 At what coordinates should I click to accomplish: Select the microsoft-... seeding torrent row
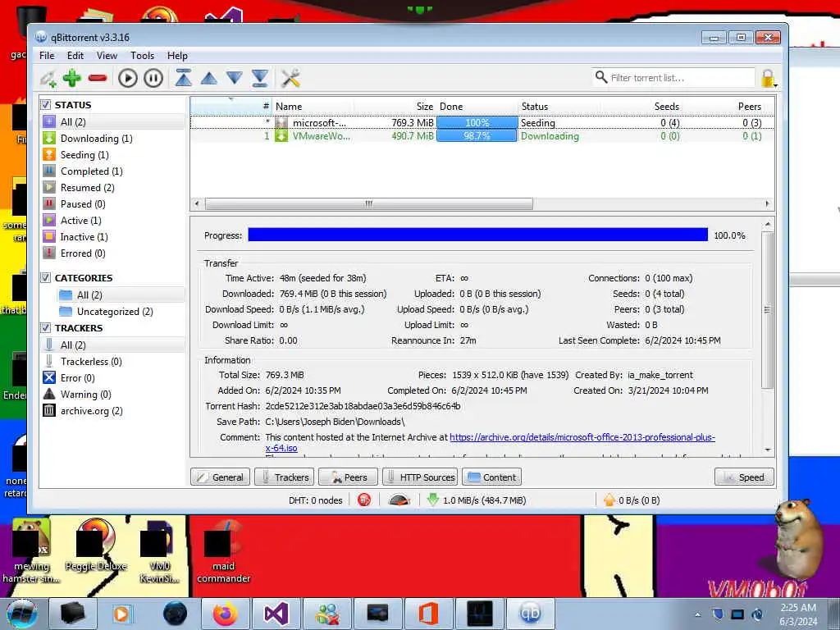pos(482,123)
